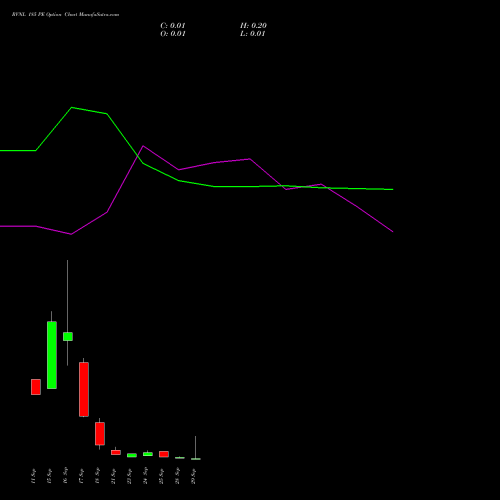Click the tall red candle above 17 Sep
Image resolution: width=500 pixels, height=500 pixels.
[84, 389]
